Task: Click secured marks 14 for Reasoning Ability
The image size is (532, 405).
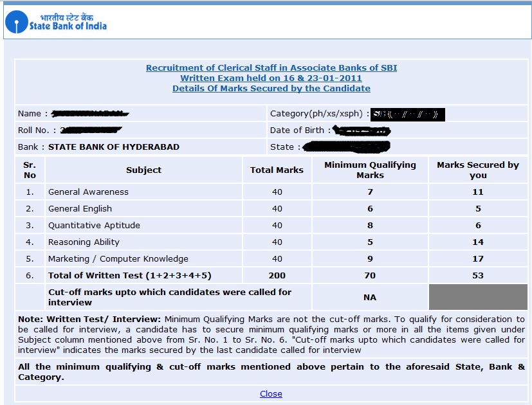Action: [x=478, y=242]
